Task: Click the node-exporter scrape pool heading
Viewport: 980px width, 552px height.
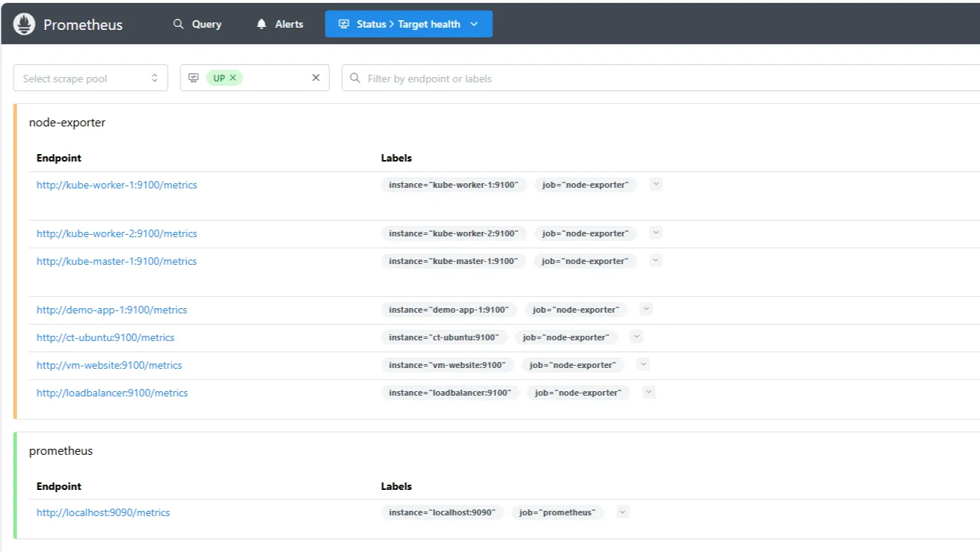Action: click(67, 122)
